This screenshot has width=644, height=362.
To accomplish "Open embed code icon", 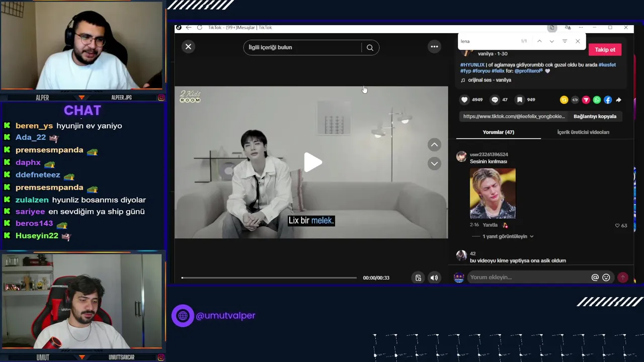I will (x=575, y=100).
